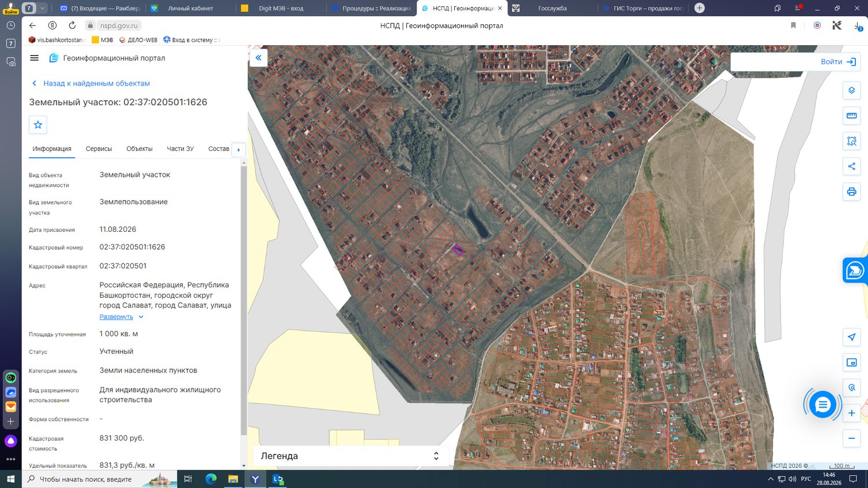Open the tab group dropdown arrow
This screenshot has width=868, height=488.
coord(42,8)
